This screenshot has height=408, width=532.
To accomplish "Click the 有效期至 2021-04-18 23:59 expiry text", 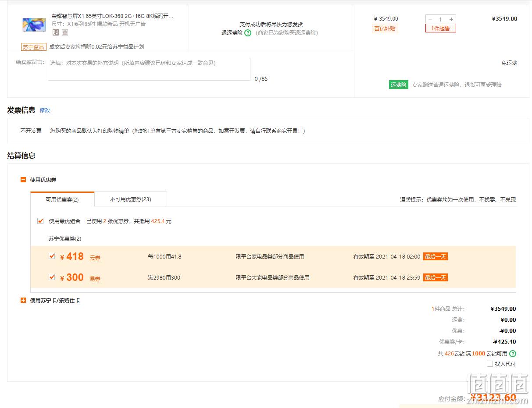I will [387, 278].
